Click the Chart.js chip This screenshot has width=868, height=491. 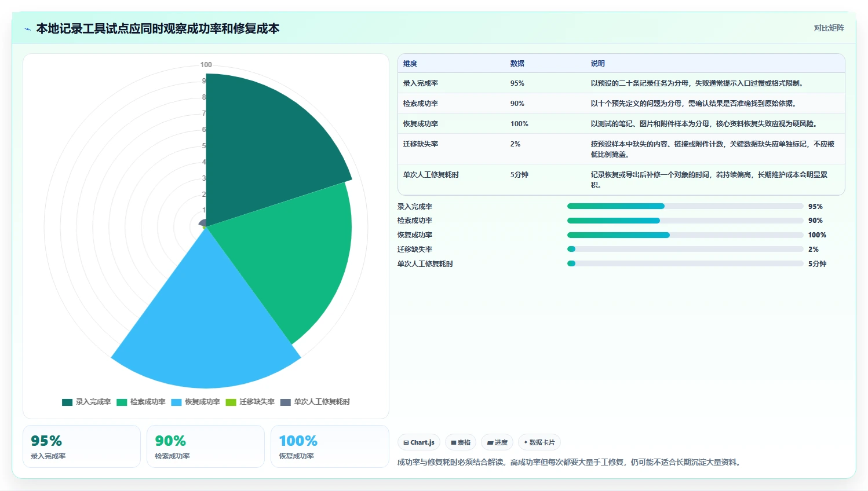pos(419,442)
